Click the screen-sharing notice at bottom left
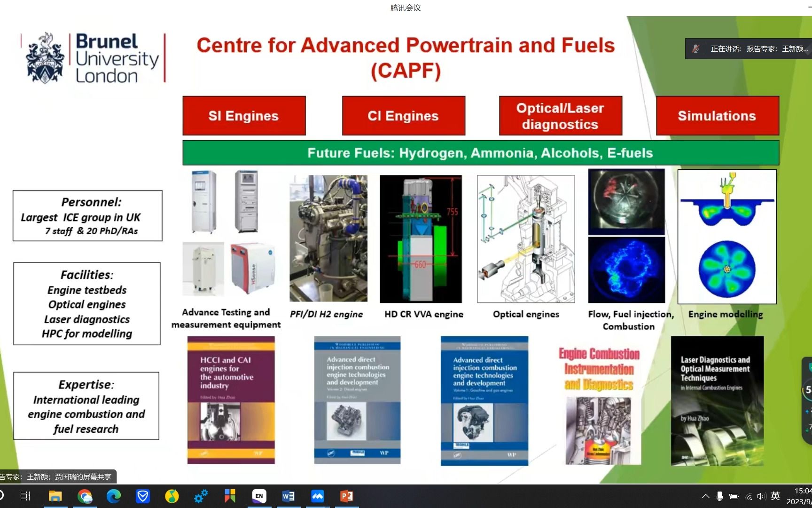The image size is (812, 508). coord(57,476)
